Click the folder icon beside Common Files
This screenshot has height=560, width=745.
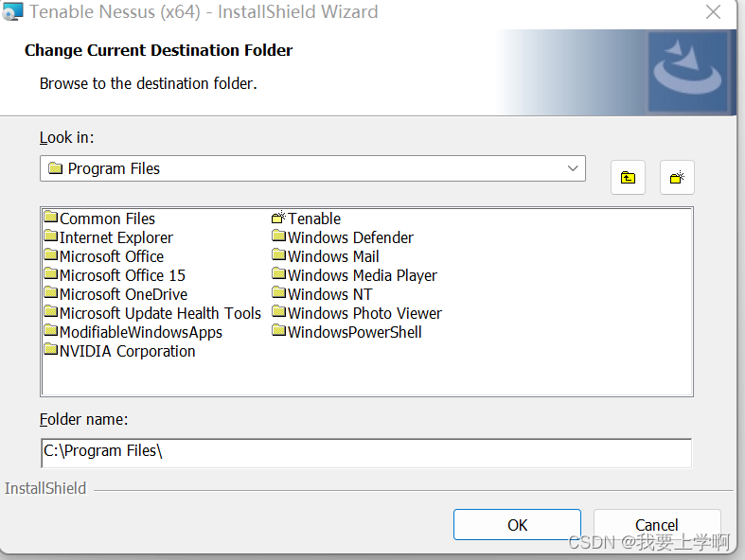(x=51, y=217)
